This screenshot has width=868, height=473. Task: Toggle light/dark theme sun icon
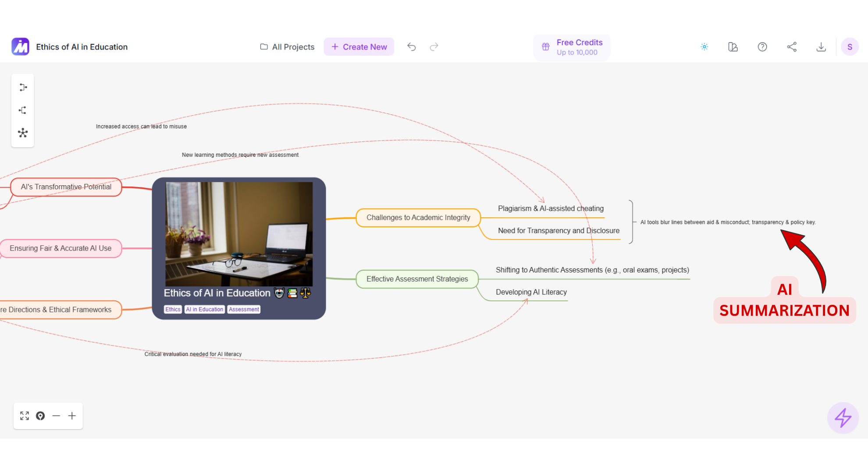point(704,47)
